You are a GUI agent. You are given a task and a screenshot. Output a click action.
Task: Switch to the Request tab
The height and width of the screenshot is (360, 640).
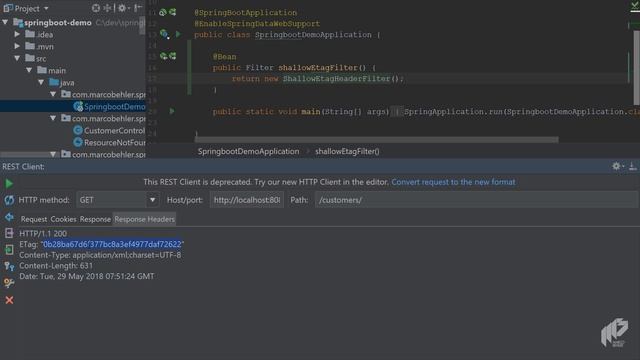pyautogui.click(x=34, y=219)
